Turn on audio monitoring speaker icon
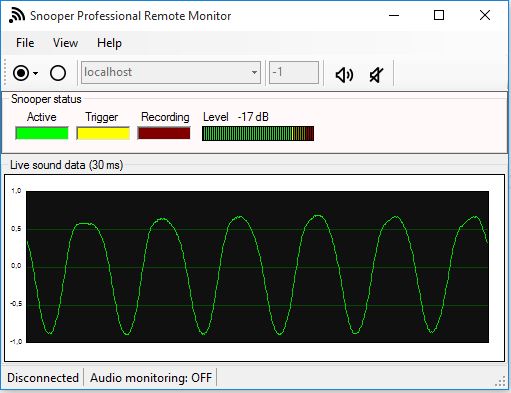The height and width of the screenshot is (393, 511). point(344,75)
